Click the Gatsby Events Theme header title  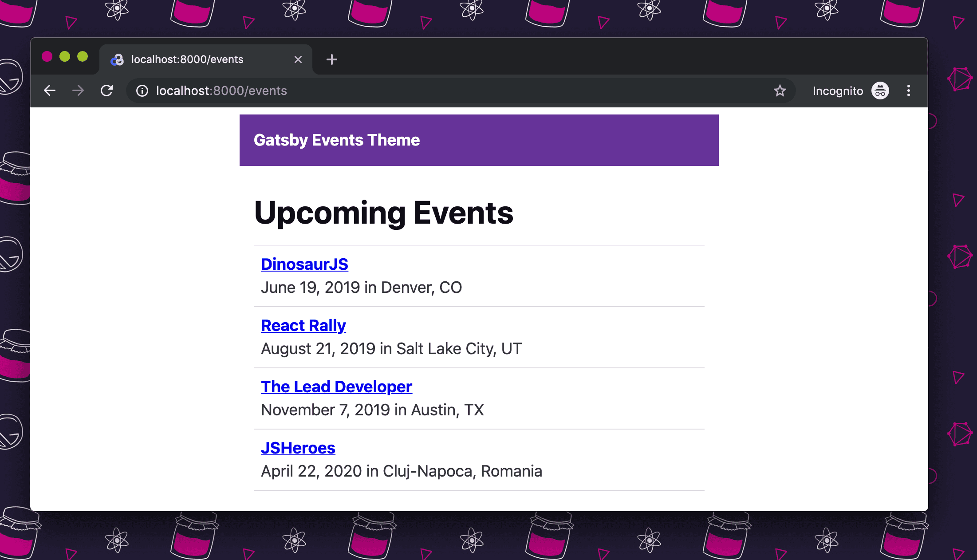(x=336, y=140)
